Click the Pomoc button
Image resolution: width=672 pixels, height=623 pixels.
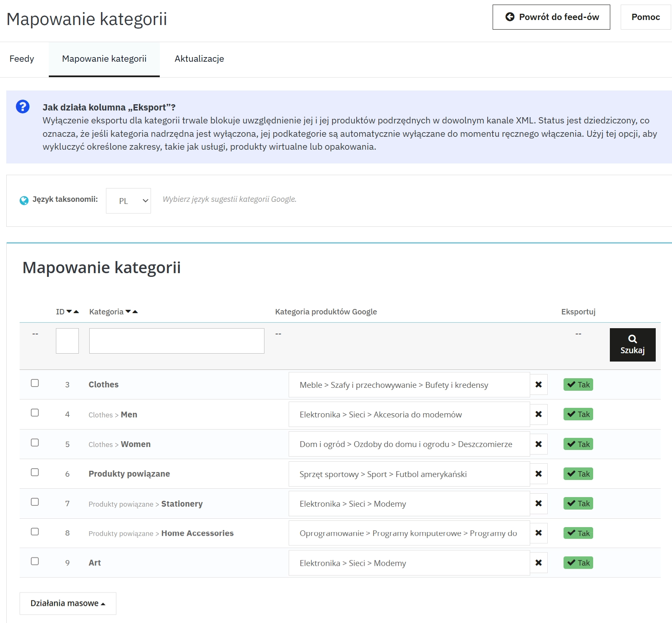[645, 17]
